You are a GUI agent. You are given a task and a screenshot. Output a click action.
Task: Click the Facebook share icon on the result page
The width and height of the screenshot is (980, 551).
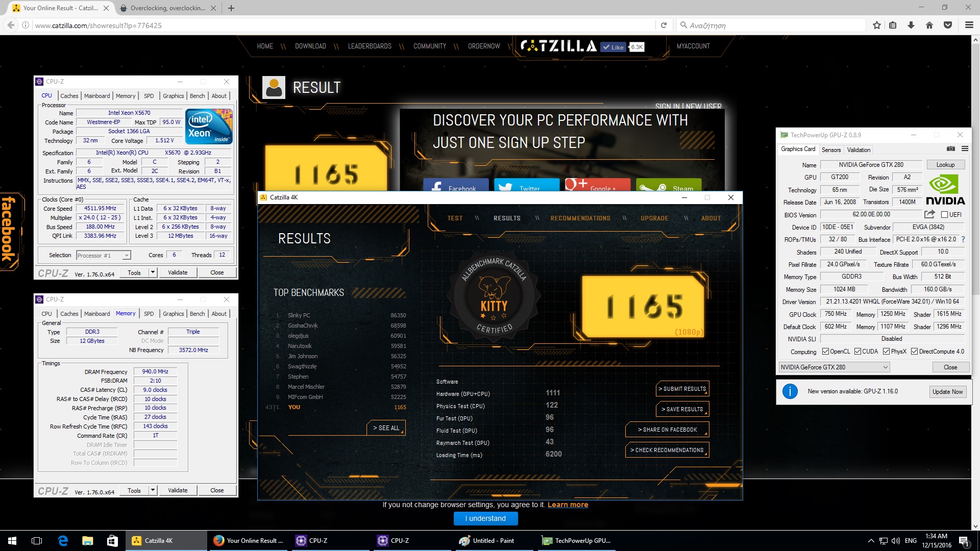click(x=456, y=185)
